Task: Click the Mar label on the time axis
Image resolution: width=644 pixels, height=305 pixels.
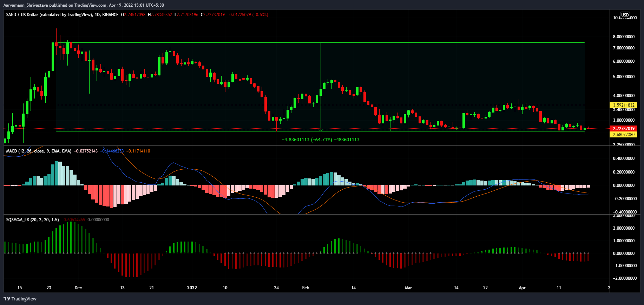Action: click(x=408, y=288)
